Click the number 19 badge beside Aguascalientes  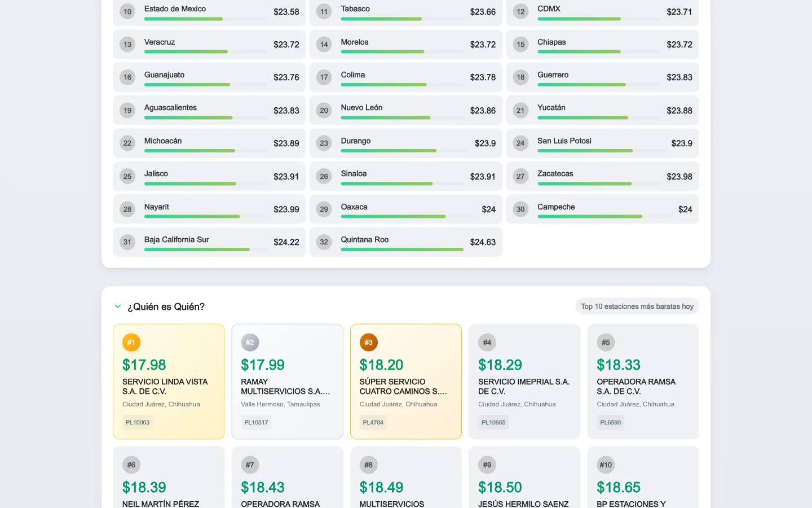point(127,111)
